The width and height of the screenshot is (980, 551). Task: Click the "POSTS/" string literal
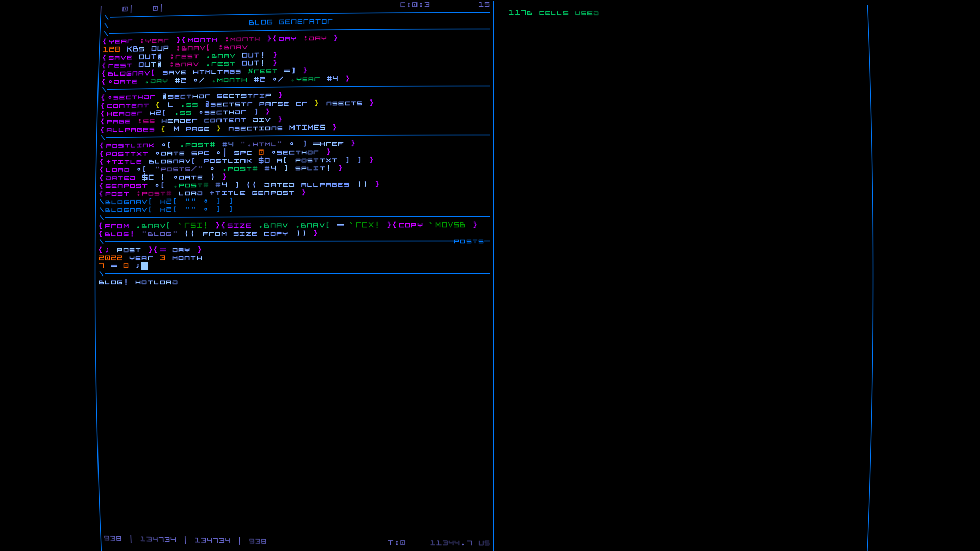pos(179,169)
